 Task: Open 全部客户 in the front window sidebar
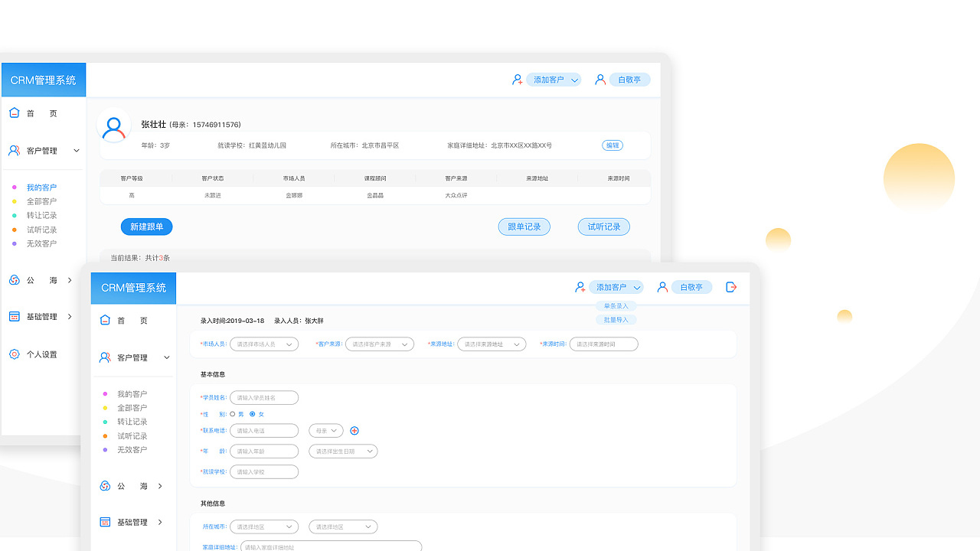pyautogui.click(x=132, y=408)
